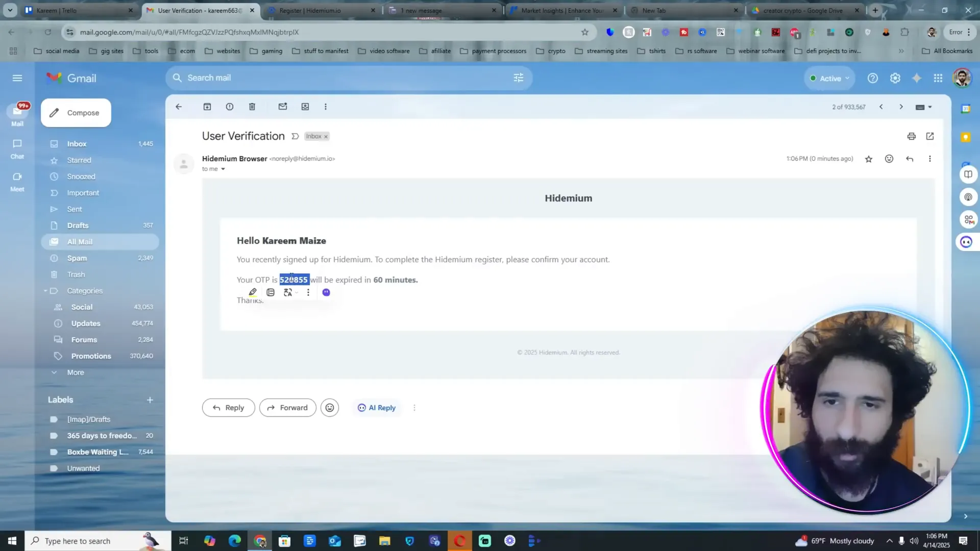This screenshot has width=980, height=551.
Task: Open the Inbox folder
Action: pos(100,144)
